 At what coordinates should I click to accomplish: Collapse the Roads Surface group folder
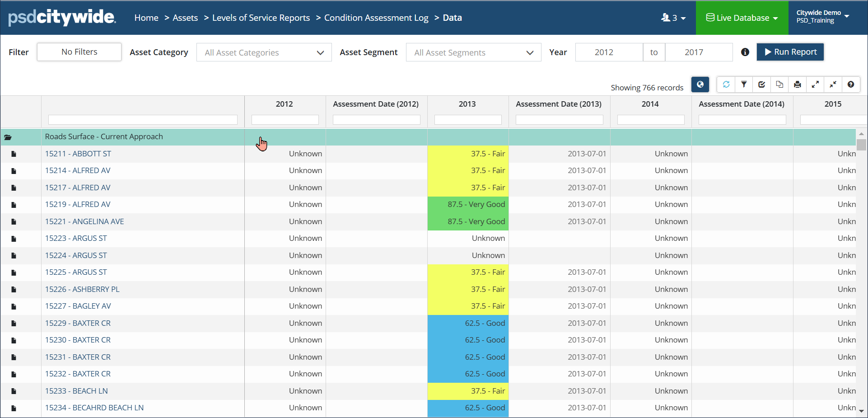[8, 137]
